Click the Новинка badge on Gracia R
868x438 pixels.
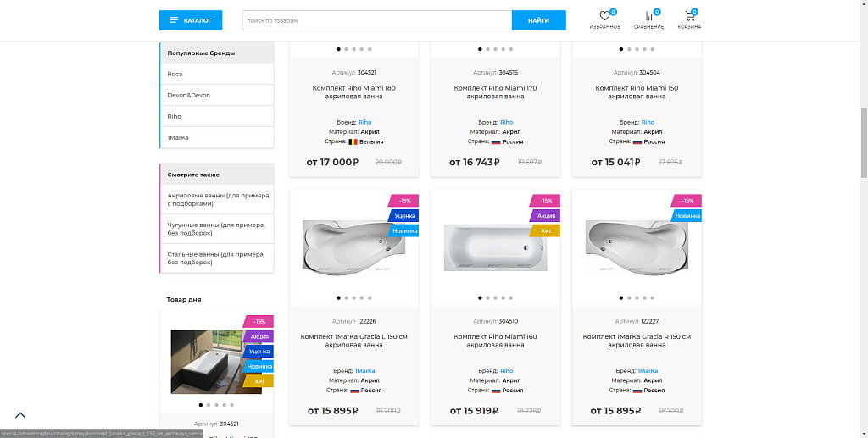pyautogui.click(x=687, y=216)
